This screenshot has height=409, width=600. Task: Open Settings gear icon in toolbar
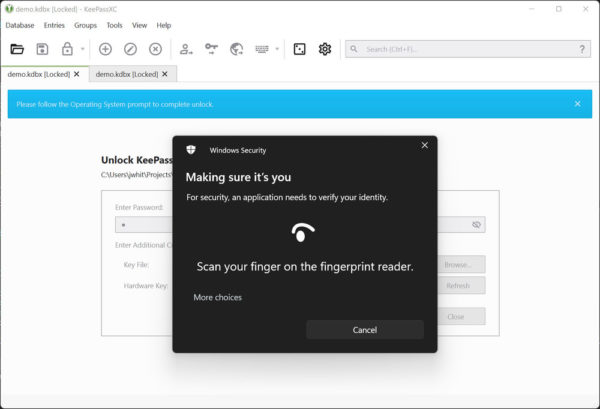pos(324,49)
